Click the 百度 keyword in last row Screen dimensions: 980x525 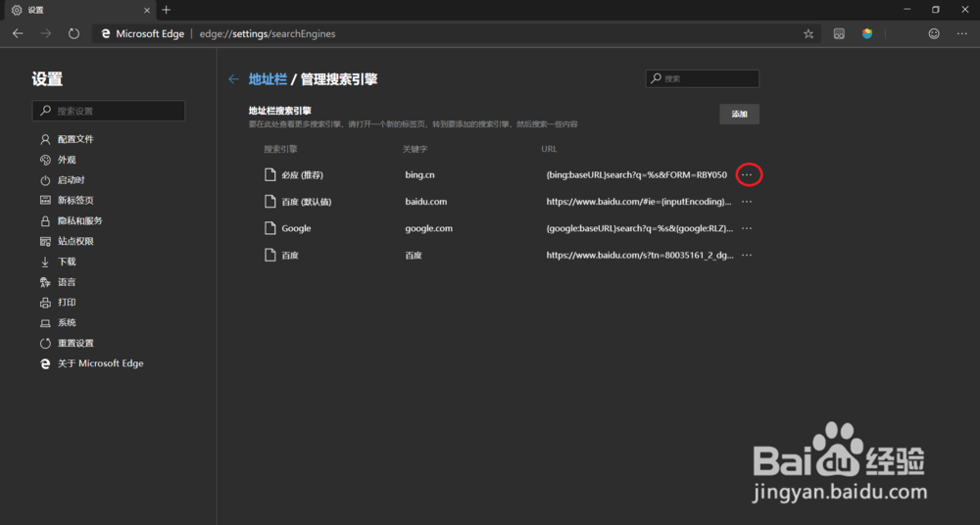[414, 255]
